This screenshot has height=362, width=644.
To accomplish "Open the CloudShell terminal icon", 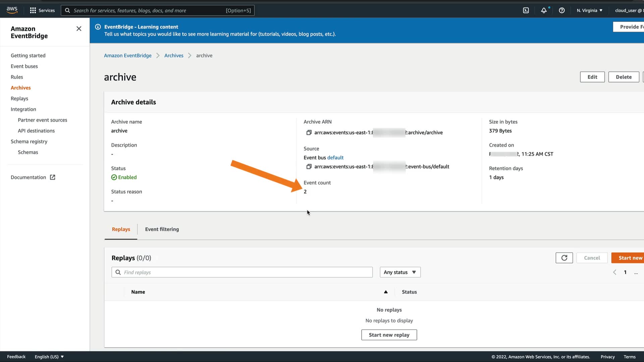I will coord(526,10).
